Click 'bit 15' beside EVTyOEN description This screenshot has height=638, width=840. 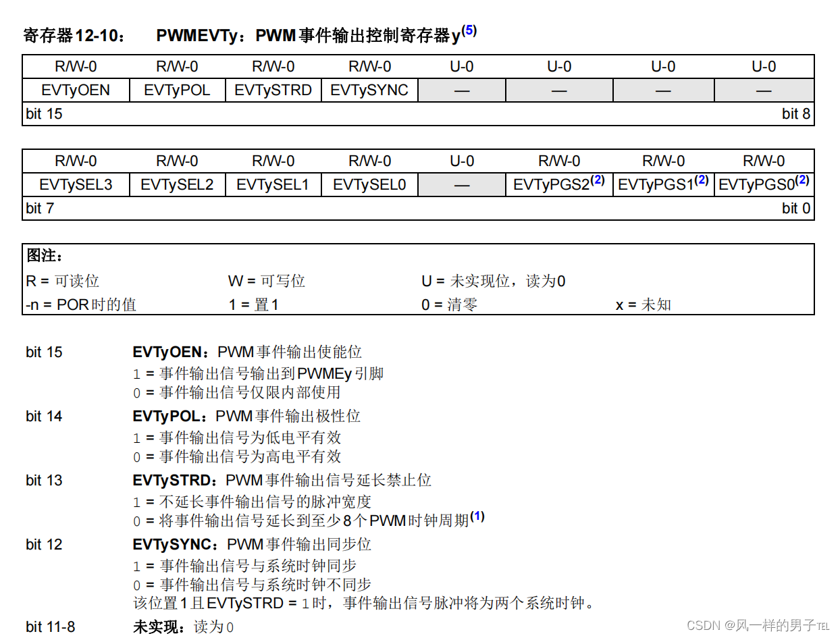click(x=44, y=352)
